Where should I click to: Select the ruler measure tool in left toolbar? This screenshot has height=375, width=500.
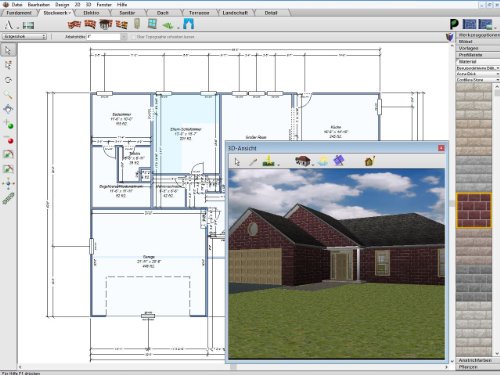tap(8, 199)
